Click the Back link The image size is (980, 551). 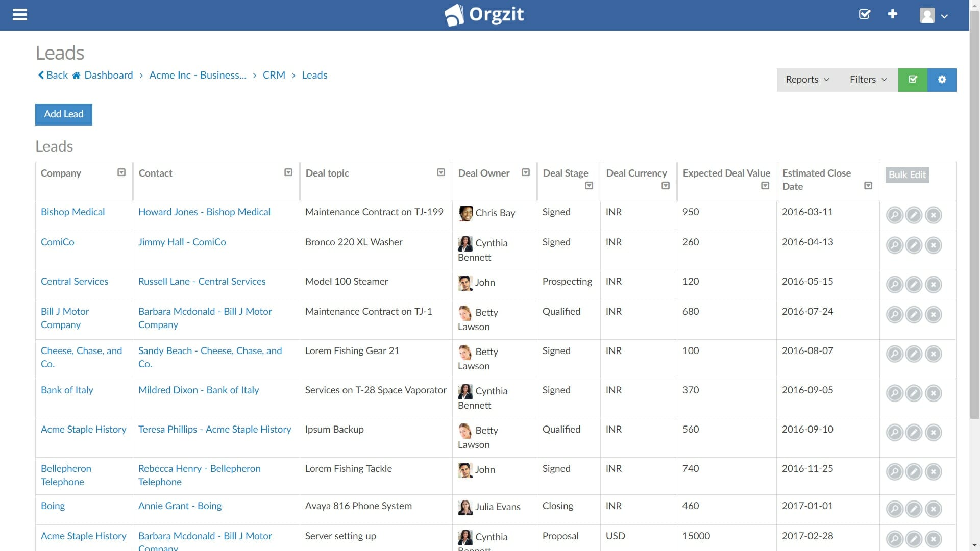point(53,75)
